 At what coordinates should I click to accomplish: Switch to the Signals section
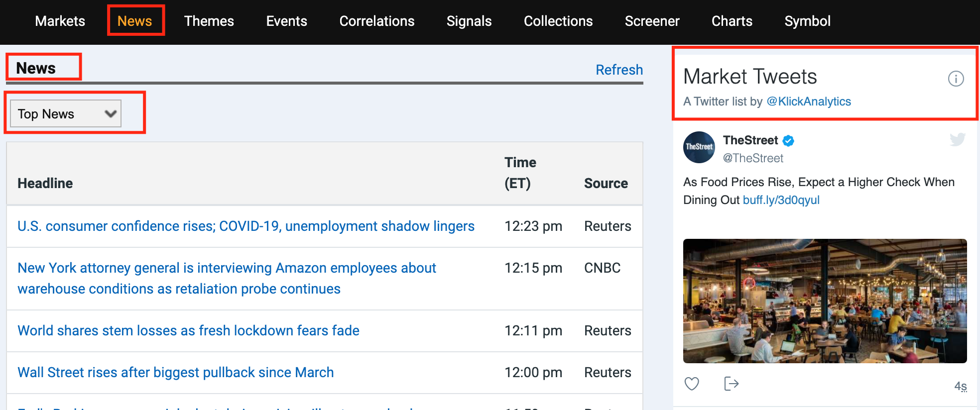469,21
